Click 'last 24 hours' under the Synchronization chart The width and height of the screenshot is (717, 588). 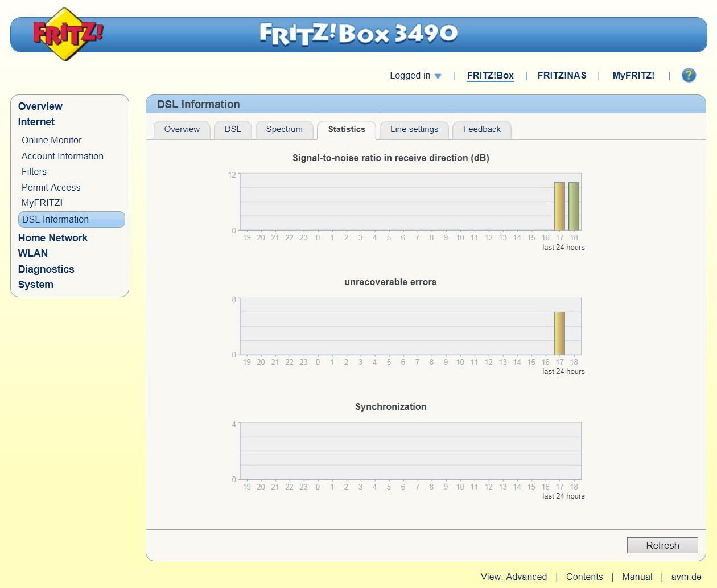[563, 496]
